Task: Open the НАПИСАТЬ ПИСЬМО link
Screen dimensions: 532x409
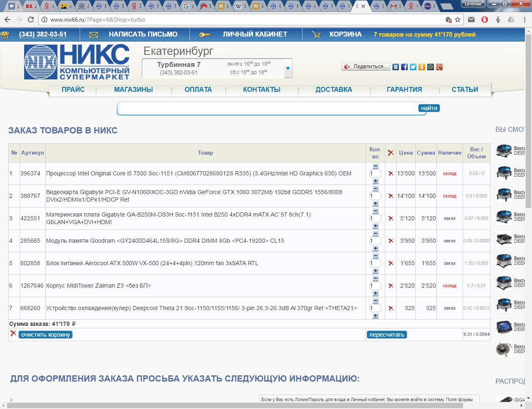Action: (x=143, y=34)
